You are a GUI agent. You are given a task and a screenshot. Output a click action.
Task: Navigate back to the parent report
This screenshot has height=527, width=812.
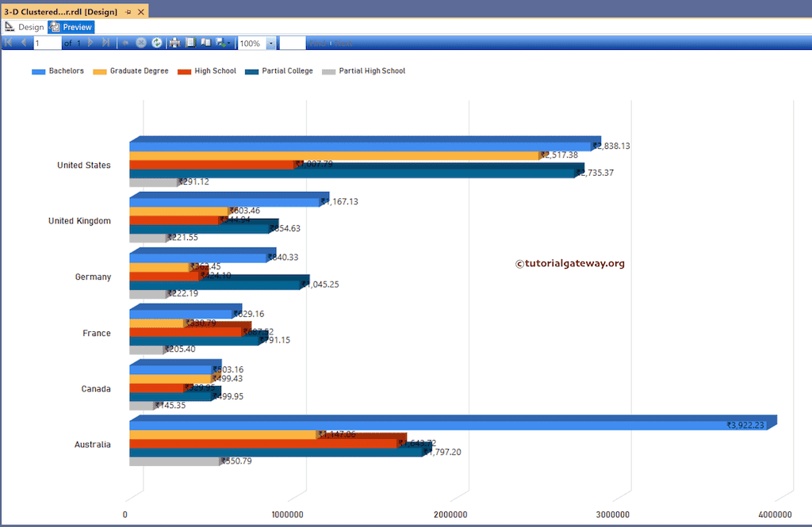tap(124, 42)
